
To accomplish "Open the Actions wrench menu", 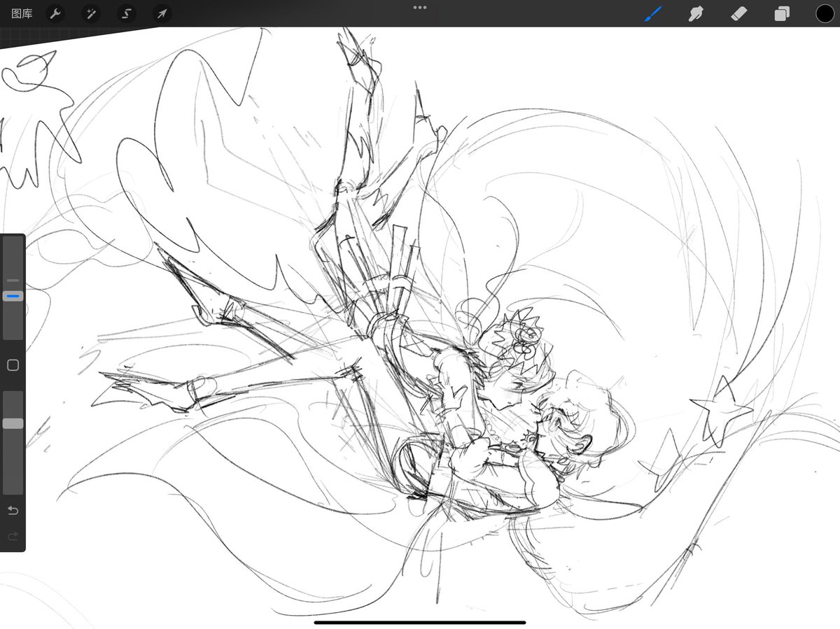I will (55, 13).
